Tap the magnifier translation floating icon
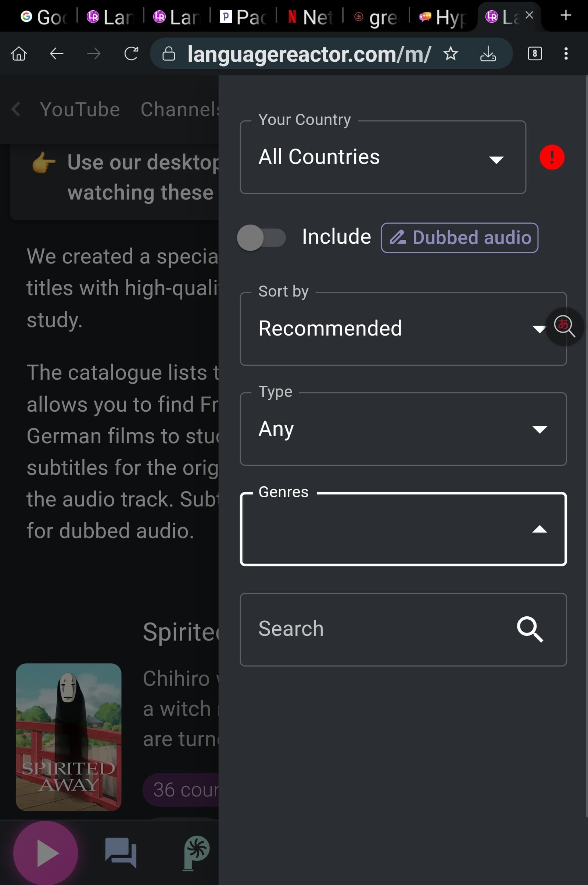The width and height of the screenshot is (588, 885). [564, 326]
